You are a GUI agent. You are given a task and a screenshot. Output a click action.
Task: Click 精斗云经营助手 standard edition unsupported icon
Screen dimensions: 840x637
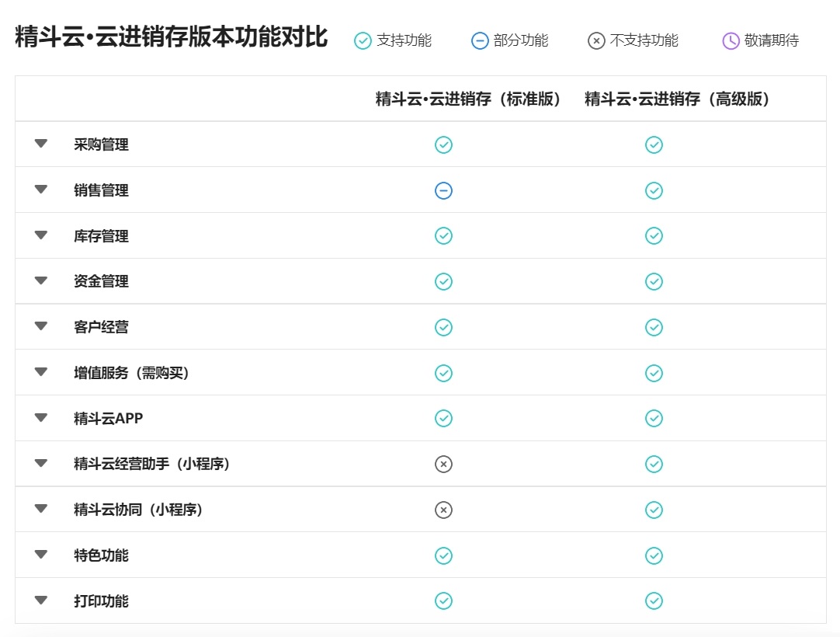[443, 464]
